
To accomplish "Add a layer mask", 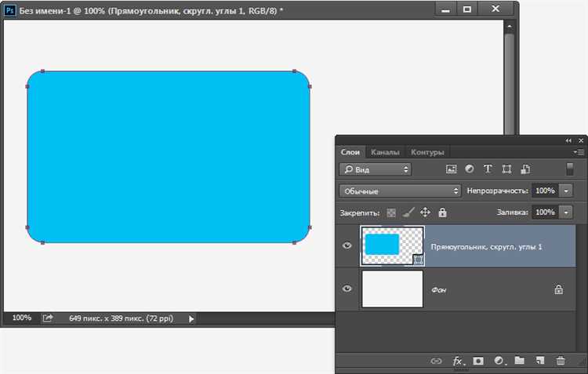I will pyautogui.click(x=477, y=361).
